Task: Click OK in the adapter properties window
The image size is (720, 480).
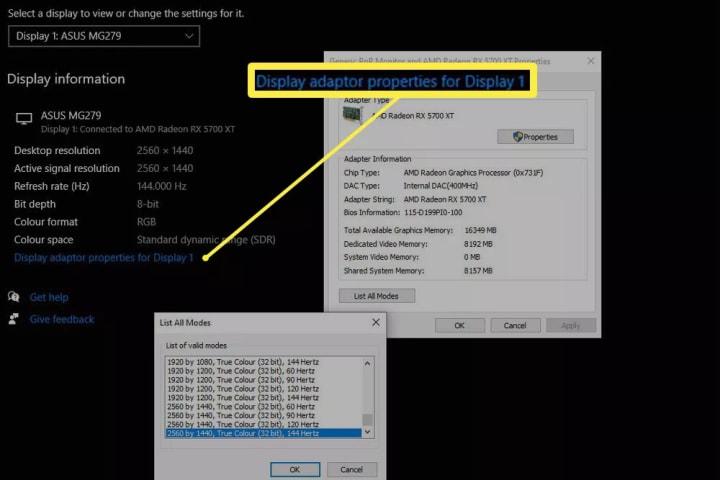Action: pos(460,325)
